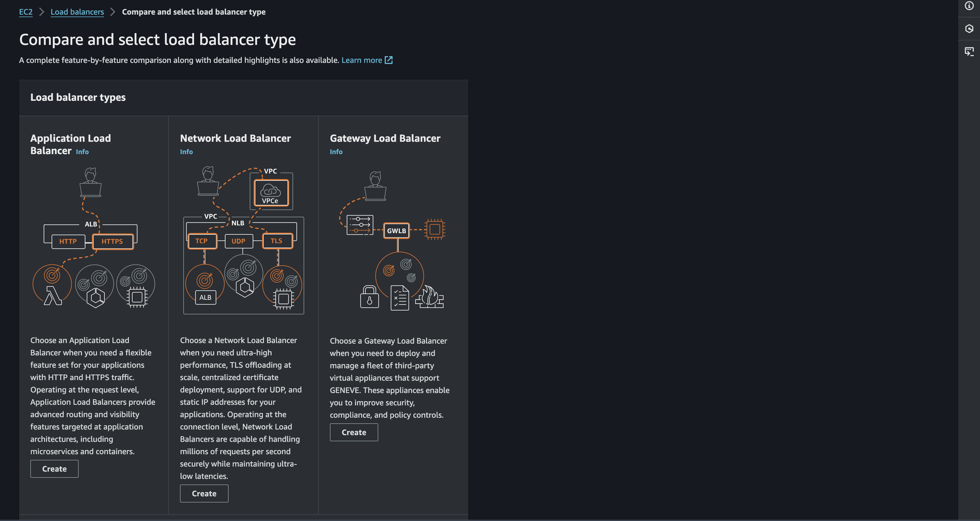Viewport: 980px width, 521px height.
Task: Click the 'Network Load Balancer' card heading
Action: [x=236, y=138]
